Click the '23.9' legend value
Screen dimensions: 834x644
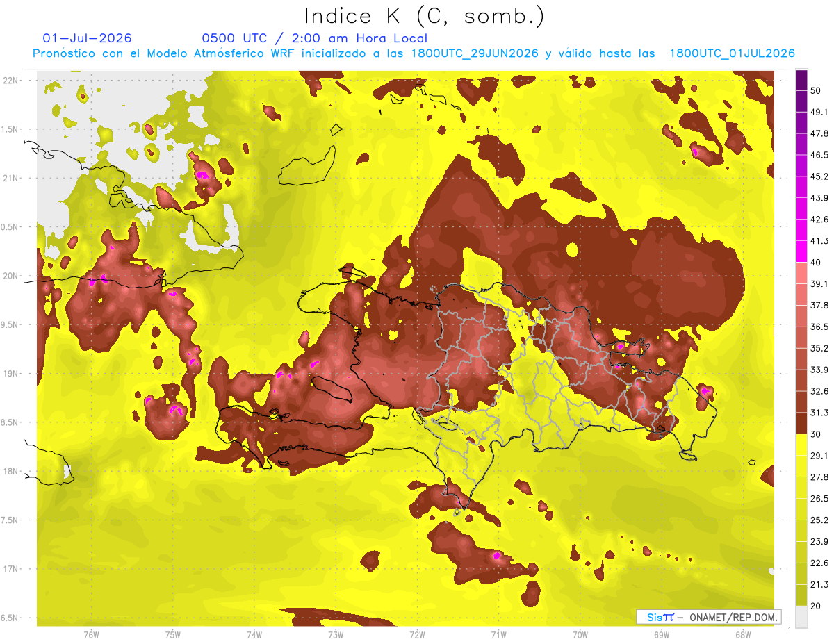pos(819,542)
